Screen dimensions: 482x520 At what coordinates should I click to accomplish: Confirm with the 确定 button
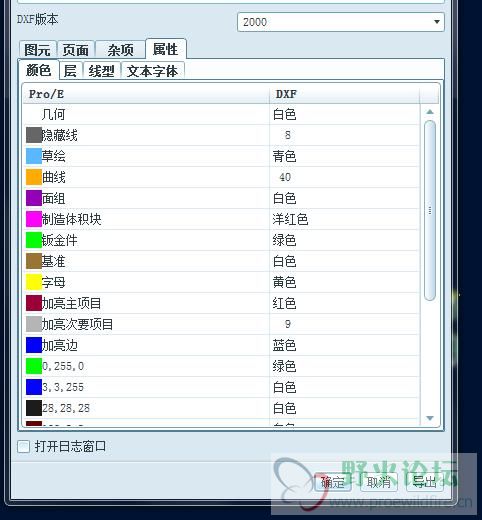tap(332, 482)
